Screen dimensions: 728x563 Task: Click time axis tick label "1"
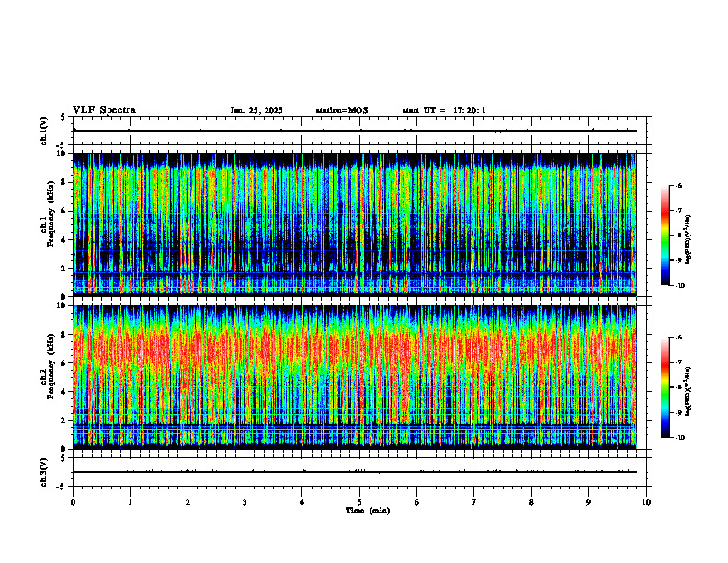(x=130, y=502)
